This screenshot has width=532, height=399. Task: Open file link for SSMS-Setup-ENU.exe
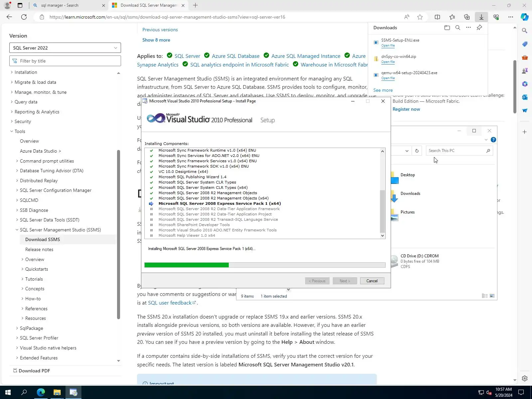pyautogui.click(x=388, y=46)
